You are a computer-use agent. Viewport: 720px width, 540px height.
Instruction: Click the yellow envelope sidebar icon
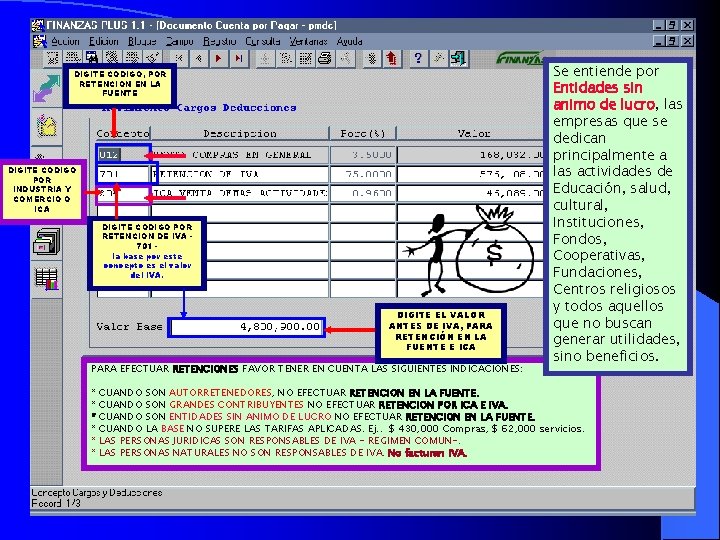(x=46, y=126)
